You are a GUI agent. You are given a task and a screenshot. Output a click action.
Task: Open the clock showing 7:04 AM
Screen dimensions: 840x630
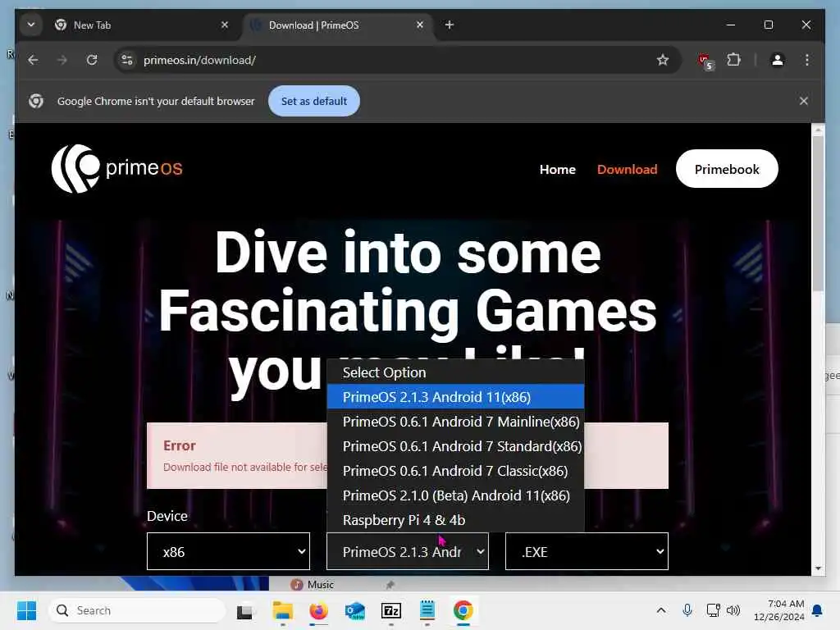779,610
